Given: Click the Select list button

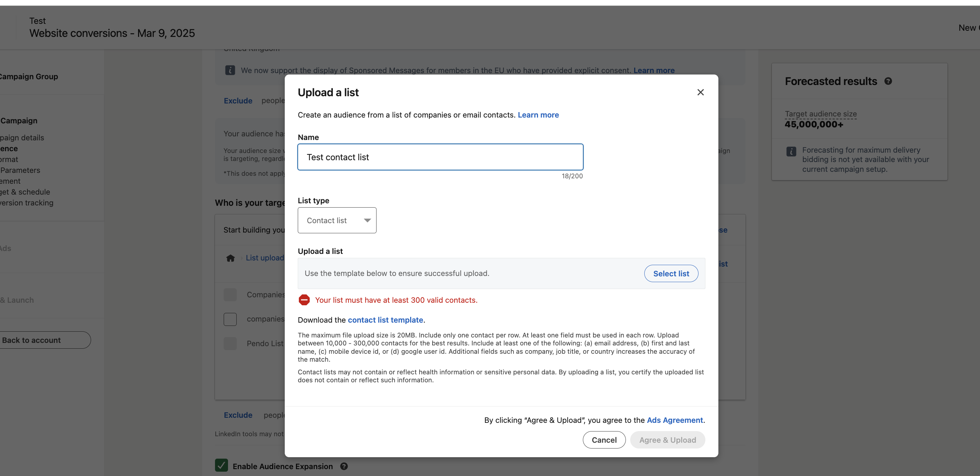Looking at the screenshot, I should click(671, 273).
